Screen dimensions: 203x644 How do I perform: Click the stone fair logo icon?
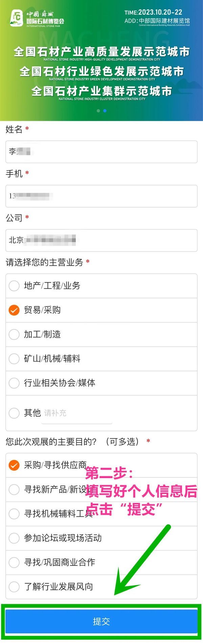[x=17, y=18]
